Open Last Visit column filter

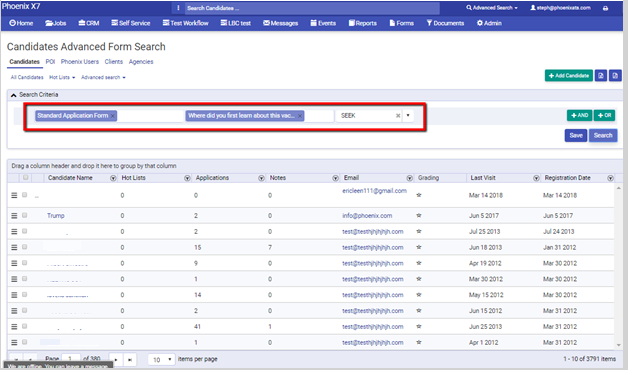536,178
